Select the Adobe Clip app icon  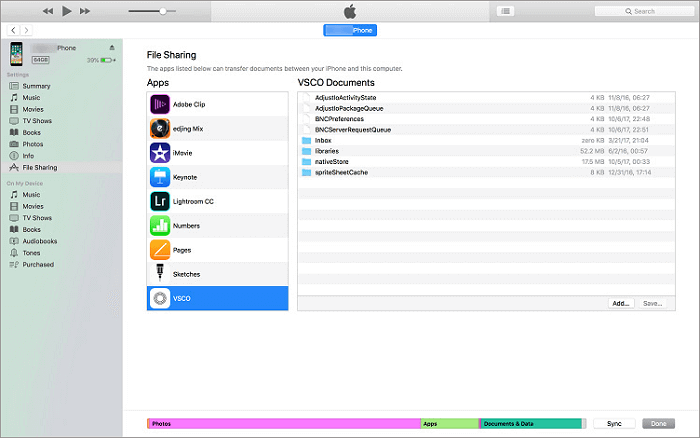pyautogui.click(x=160, y=104)
